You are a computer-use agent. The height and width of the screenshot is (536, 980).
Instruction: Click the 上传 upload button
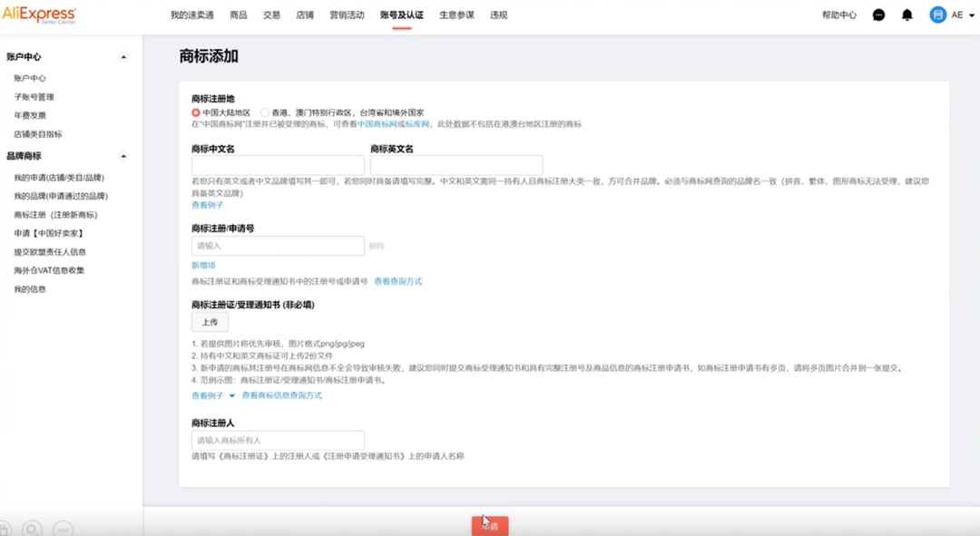coord(210,322)
